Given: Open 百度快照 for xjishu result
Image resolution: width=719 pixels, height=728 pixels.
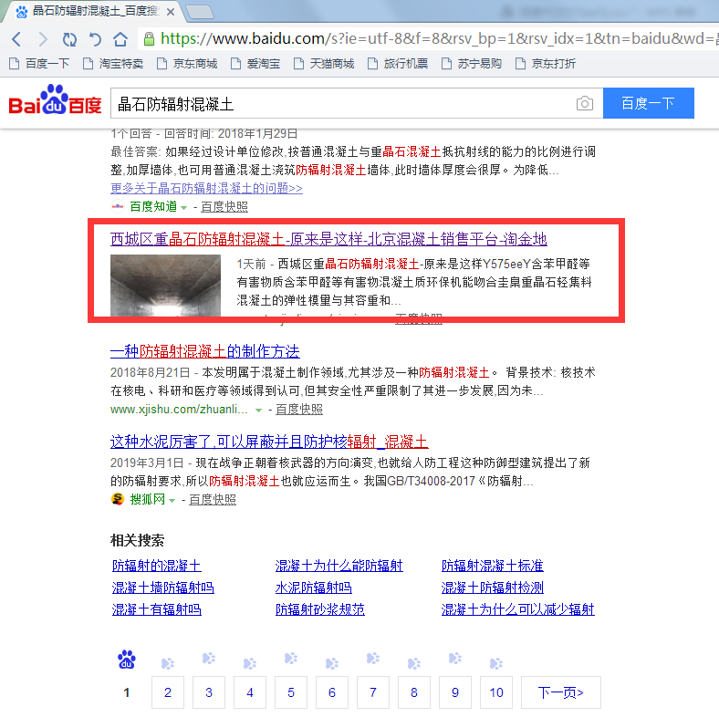Looking at the screenshot, I should pyautogui.click(x=299, y=410).
